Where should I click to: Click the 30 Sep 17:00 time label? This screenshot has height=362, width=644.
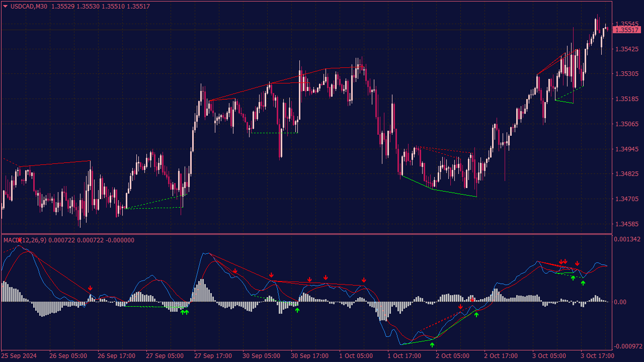310,356
